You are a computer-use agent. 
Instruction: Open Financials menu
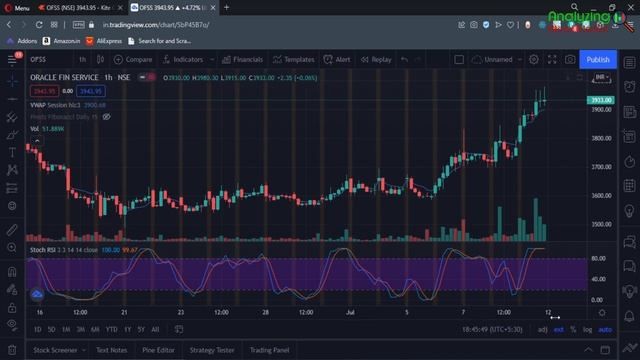[242, 60]
